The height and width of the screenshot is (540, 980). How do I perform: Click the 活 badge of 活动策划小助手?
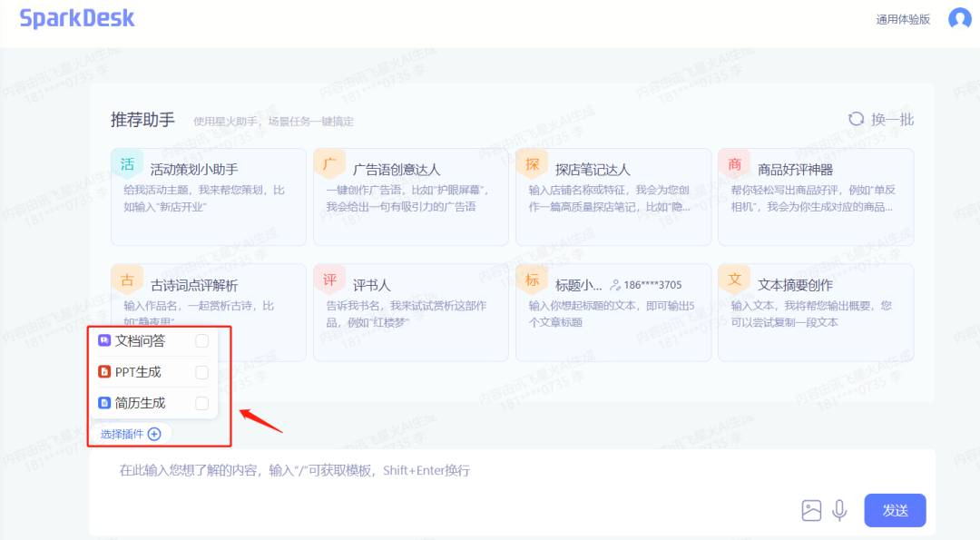tap(128, 164)
